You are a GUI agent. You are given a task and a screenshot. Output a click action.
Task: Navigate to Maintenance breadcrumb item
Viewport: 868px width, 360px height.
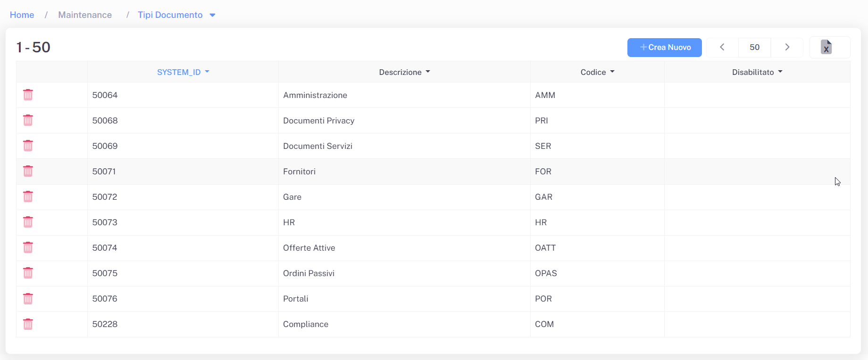(x=85, y=15)
